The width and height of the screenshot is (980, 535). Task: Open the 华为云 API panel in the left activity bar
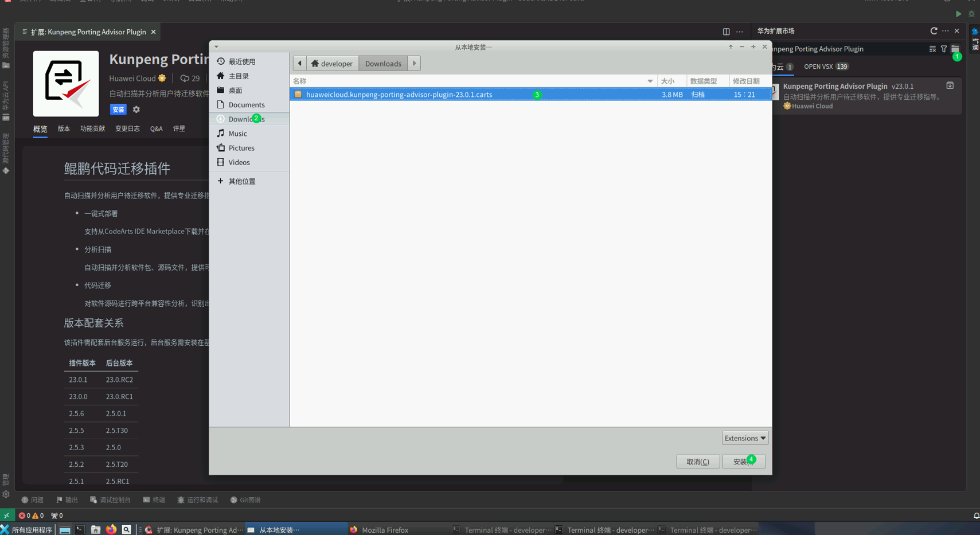point(6,101)
